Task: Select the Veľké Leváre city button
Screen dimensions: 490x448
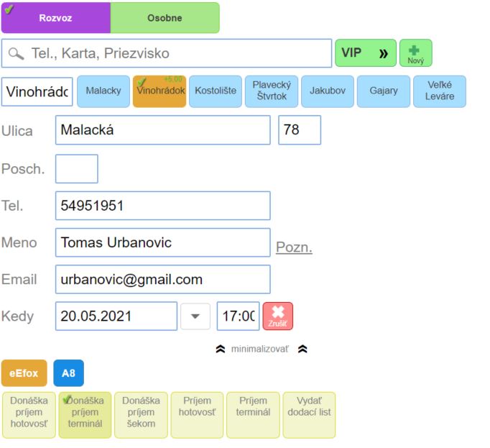Action: click(439, 91)
